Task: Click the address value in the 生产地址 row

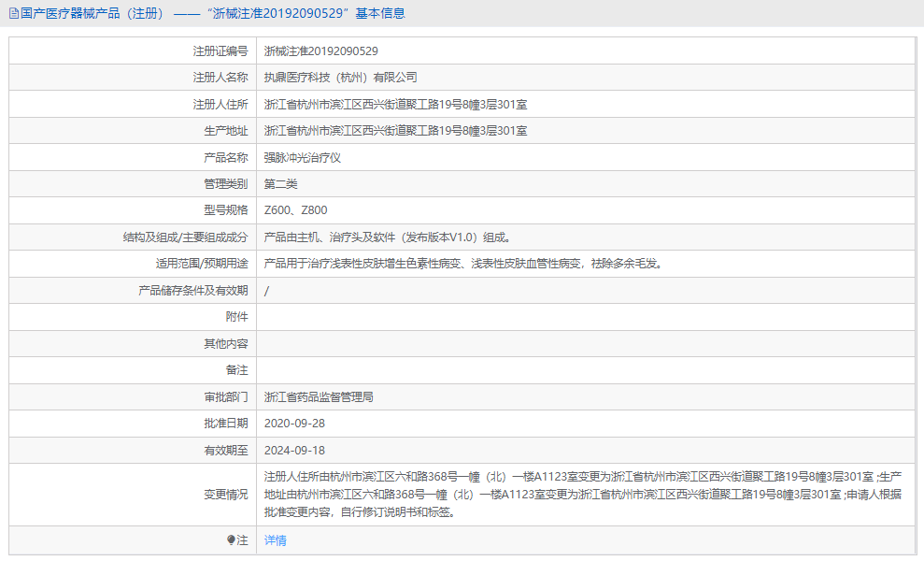Action: click(x=395, y=131)
